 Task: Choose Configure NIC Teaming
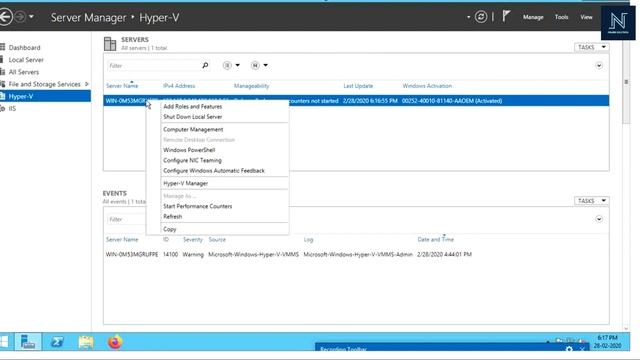coord(192,160)
